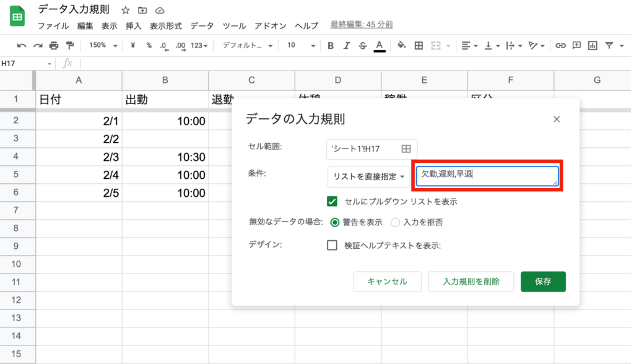
Task: Open font size 10 dropdown
Action: 301,45
